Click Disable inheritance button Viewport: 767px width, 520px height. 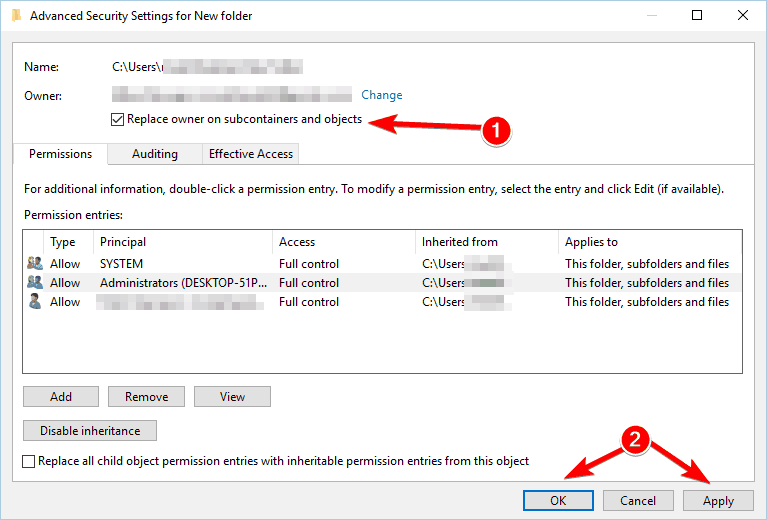[x=90, y=431]
